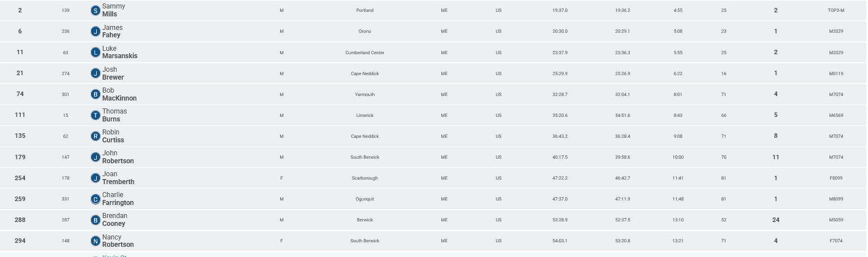Open Luke Marsanskis' avatar badge
Image resolution: width=868 pixels, height=257 pixels.
[96, 53]
